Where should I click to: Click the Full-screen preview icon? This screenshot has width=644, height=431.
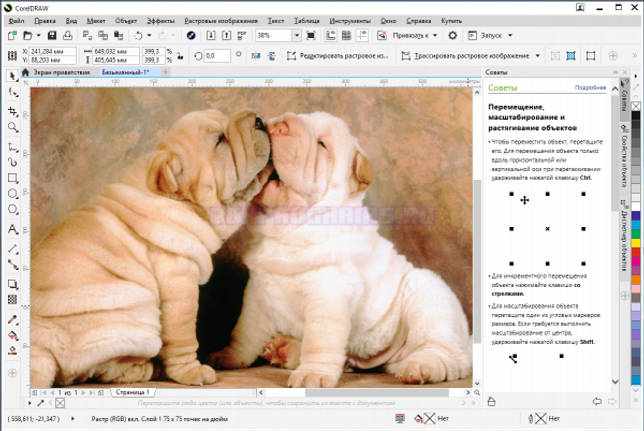click(311, 35)
